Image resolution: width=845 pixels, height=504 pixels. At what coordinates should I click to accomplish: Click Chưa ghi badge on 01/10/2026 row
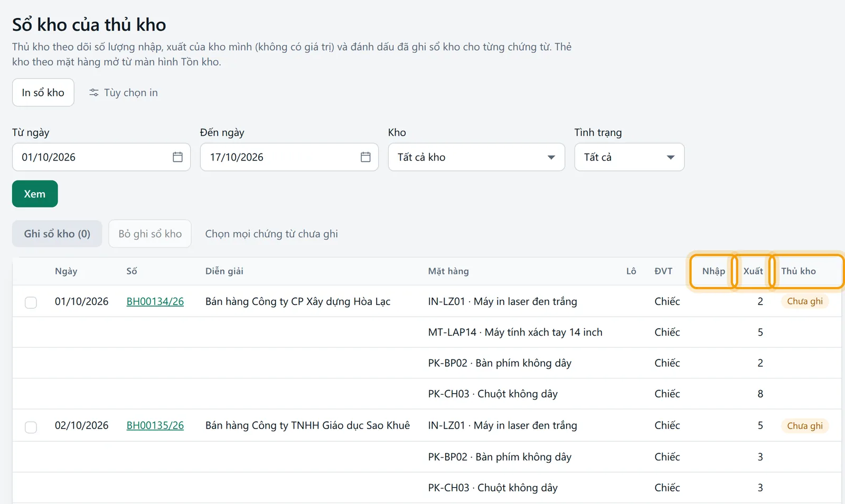[805, 301]
